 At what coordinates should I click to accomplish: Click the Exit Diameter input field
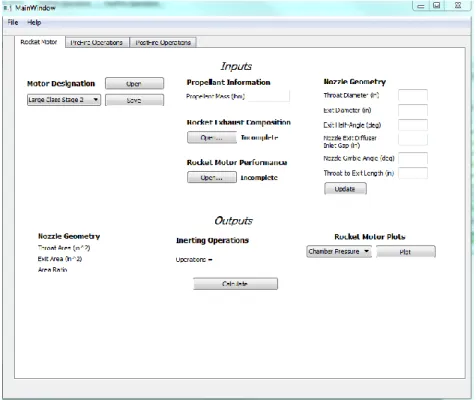click(413, 110)
